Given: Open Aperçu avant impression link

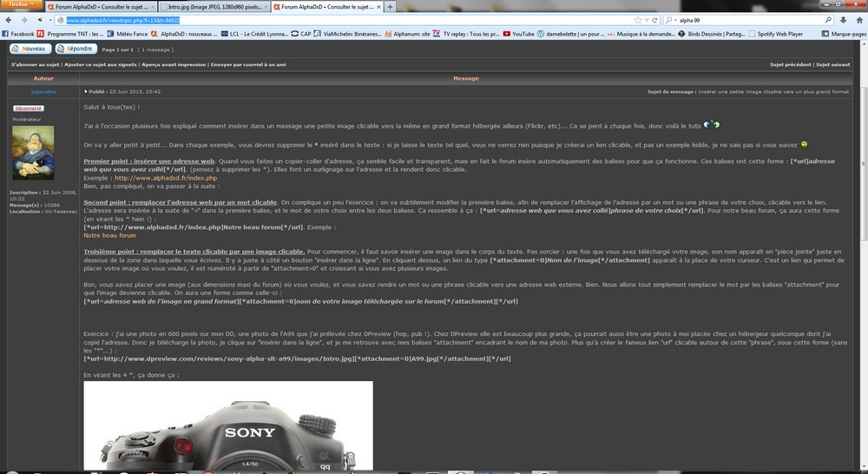Looking at the screenshot, I should click(174, 65).
